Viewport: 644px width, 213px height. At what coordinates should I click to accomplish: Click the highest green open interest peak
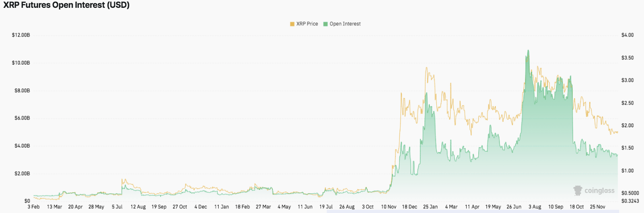[x=528, y=51]
